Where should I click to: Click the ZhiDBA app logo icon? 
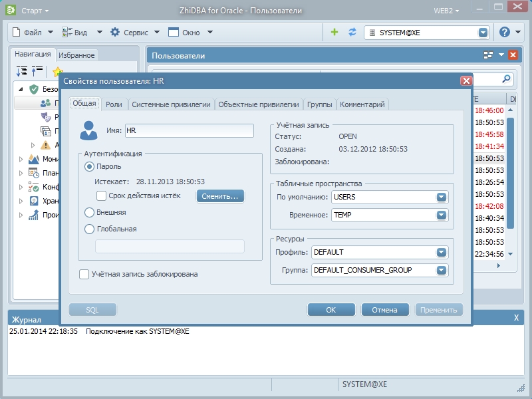click(11, 10)
